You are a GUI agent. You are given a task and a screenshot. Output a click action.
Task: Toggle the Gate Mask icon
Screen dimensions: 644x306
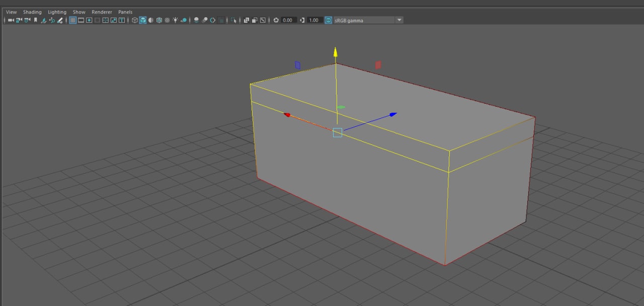[x=97, y=20]
